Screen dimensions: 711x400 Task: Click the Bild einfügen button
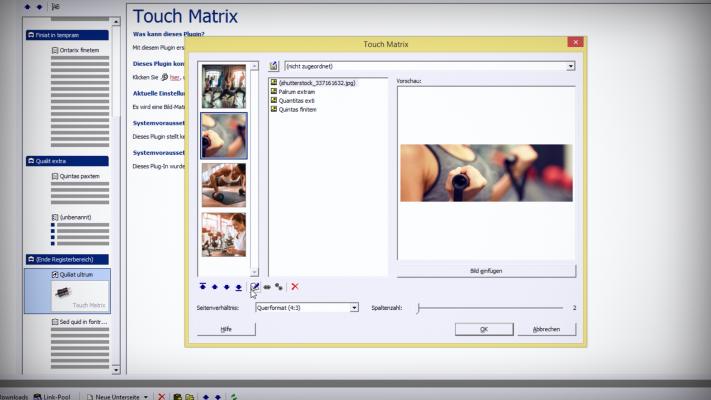click(x=486, y=271)
